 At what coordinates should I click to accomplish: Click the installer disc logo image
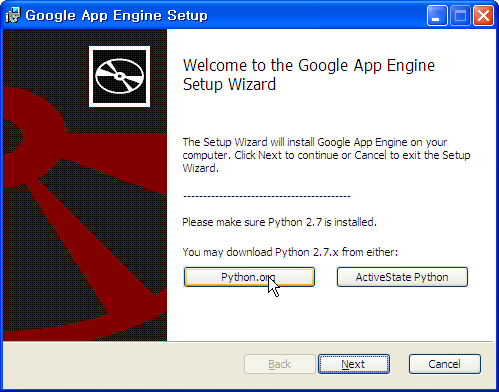(x=119, y=76)
